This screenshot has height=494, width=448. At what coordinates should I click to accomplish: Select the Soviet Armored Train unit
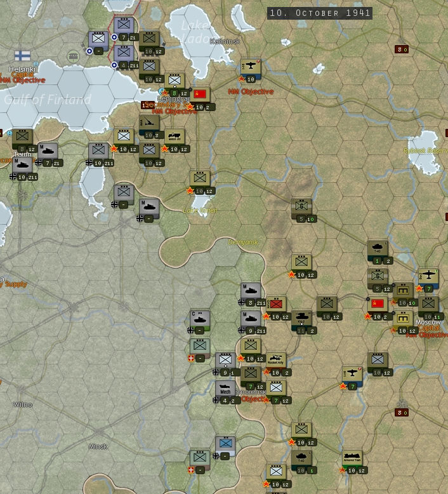tap(352, 458)
